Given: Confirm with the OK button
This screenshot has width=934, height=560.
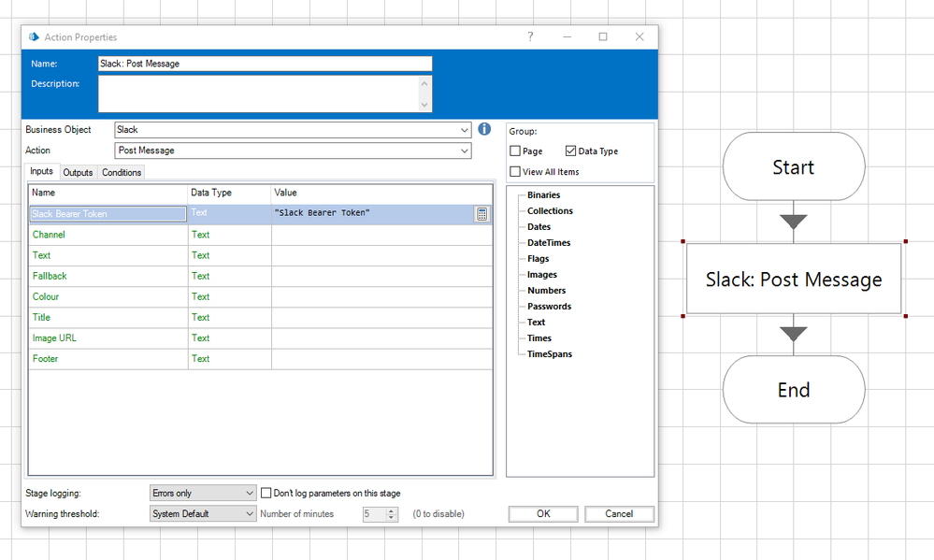Looking at the screenshot, I should [x=543, y=513].
